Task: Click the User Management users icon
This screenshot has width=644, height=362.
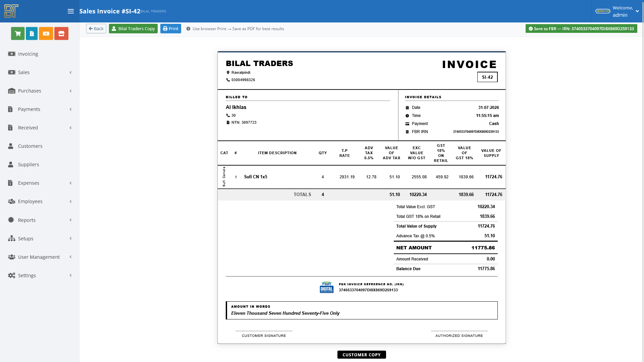Action: (12, 257)
